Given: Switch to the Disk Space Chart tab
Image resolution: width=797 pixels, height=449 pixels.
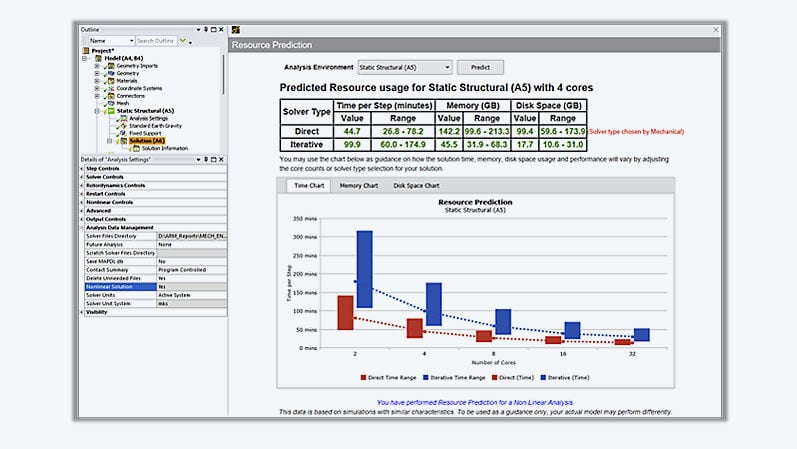Looking at the screenshot, I should point(415,185).
